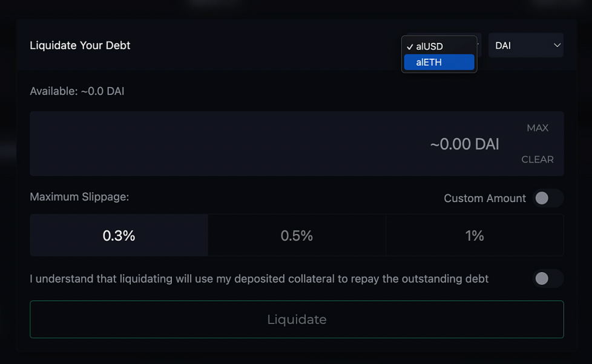This screenshot has width=592, height=364.
Task: Set maximum slippage to 0.5%
Action: [x=297, y=236]
